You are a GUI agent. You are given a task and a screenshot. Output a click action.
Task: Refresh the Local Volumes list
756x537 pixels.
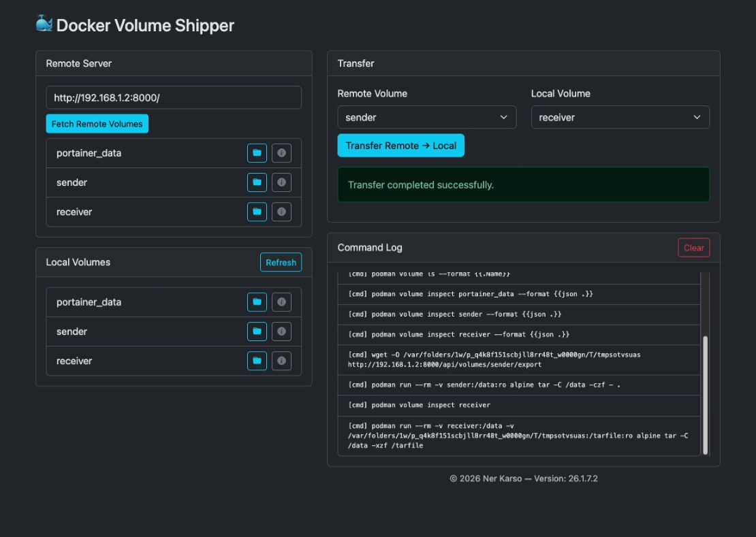tap(281, 263)
